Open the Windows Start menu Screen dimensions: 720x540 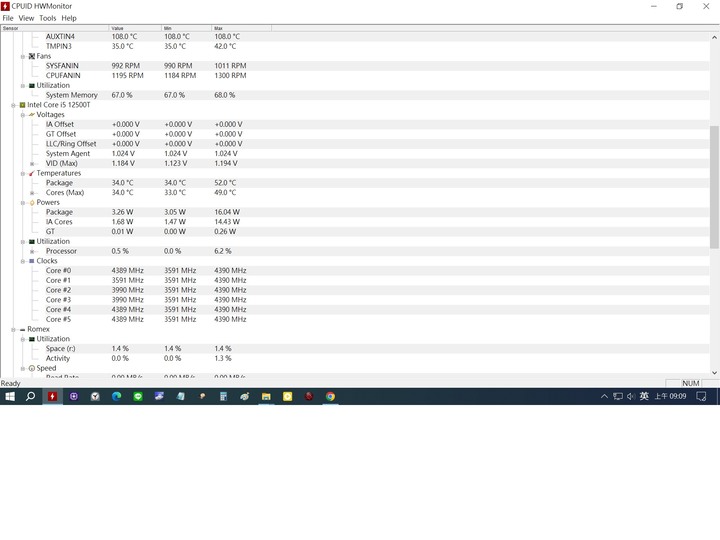(x=10, y=396)
